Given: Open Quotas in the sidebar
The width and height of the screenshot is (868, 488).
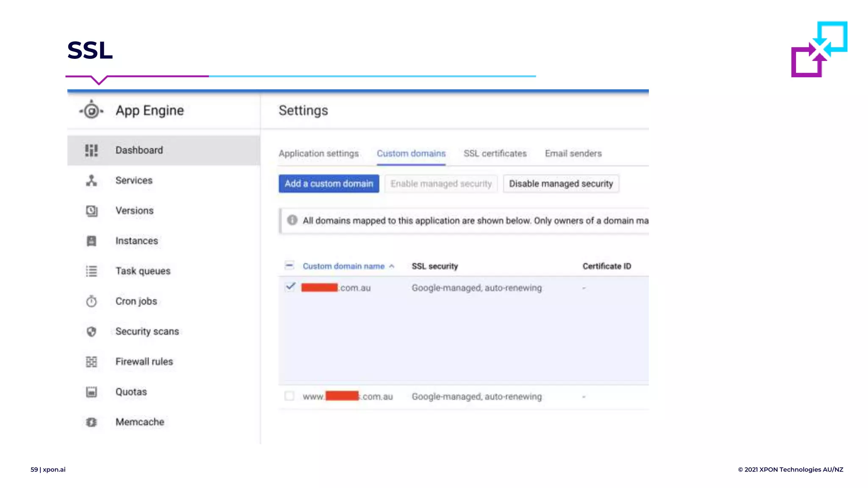Looking at the screenshot, I should tap(131, 392).
